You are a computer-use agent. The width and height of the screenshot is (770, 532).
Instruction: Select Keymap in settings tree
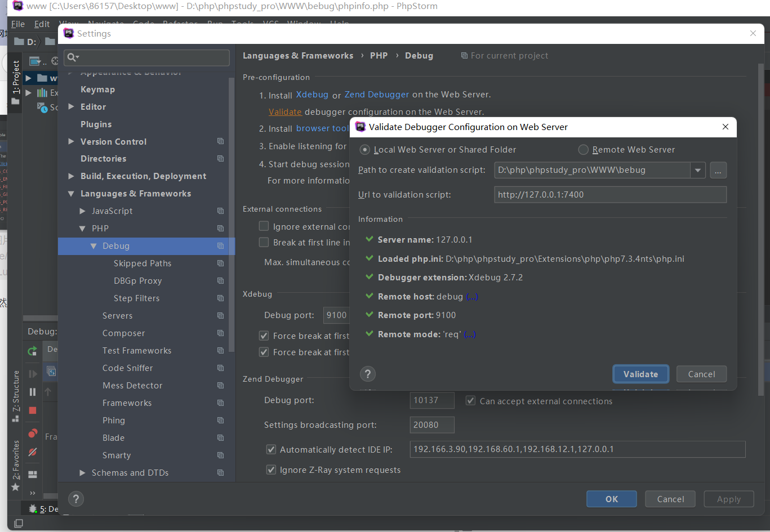click(97, 90)
